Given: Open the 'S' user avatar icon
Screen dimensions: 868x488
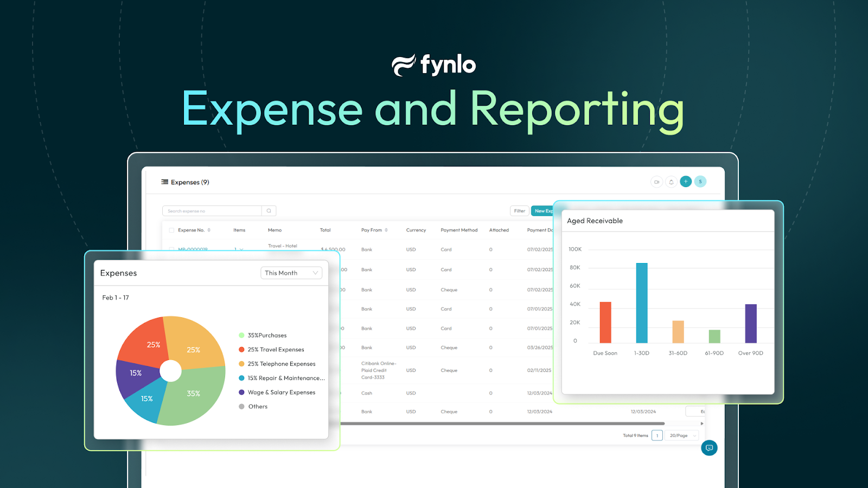Looking at the screenshot, I should 700,182.
